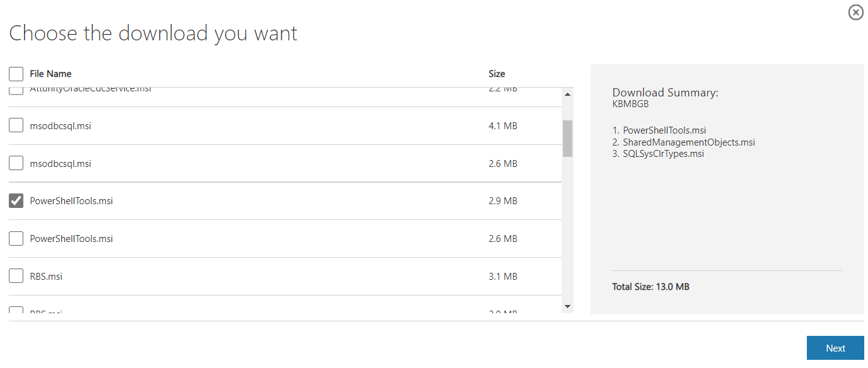Image resolution: width=868 pixels, height=368 pixels.
Task: Click SharedManagementObjects.msi in the Download Summary
Action: 688,142
